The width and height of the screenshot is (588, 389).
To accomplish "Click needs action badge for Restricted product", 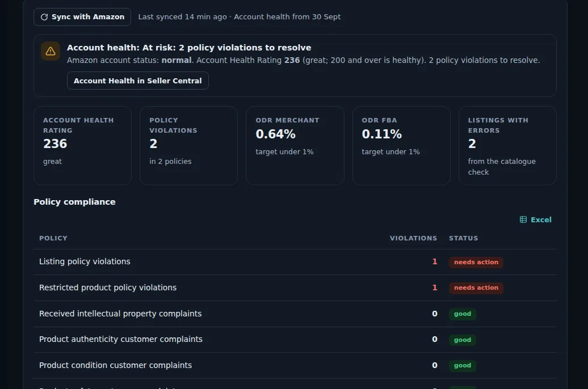I will (476, 288).
